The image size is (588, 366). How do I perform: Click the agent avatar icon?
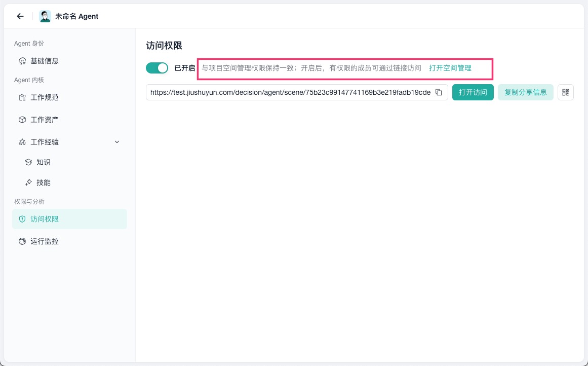pos(45,16)
